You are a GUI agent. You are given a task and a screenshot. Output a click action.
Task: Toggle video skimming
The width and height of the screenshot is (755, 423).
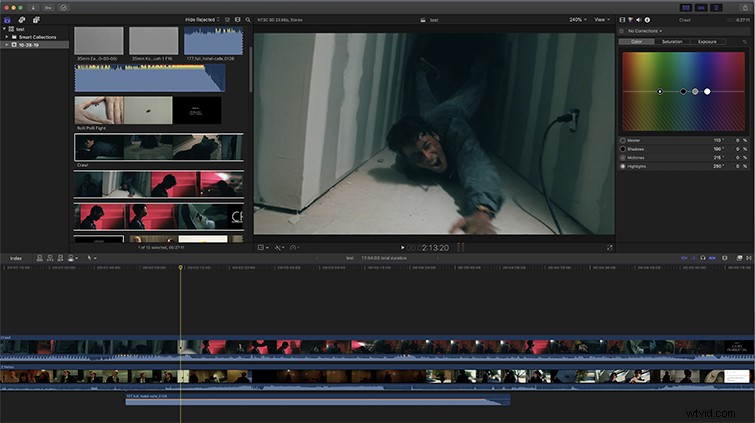coord(684,258)
